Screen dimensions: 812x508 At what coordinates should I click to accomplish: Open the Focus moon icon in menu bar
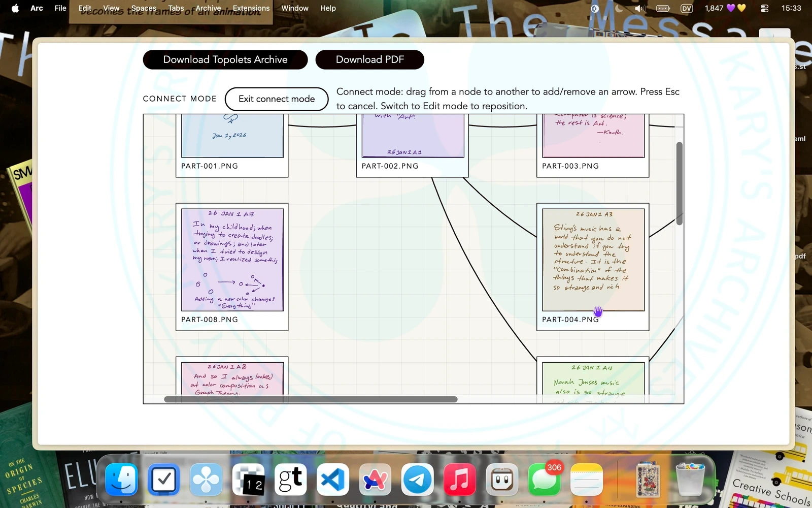[x=619, y=8]
